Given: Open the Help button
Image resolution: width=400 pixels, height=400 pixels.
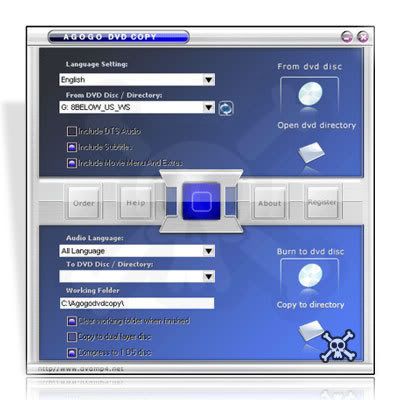Looking at the screenshot, I should point(135,203).
